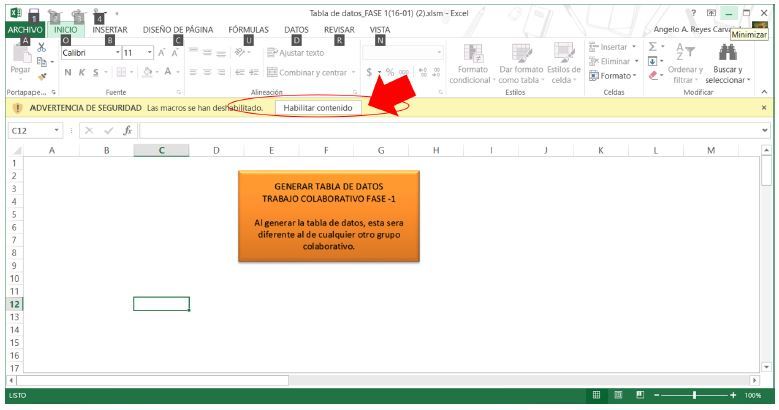The image size is (779, 410).
Task: Open the Calibri font name dropdown
Action: [118, 53]
